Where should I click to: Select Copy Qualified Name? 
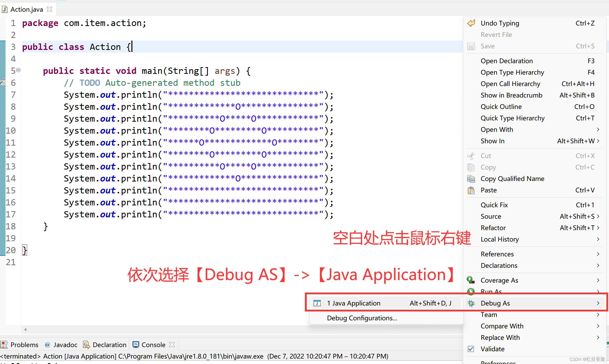click(512, 179)
